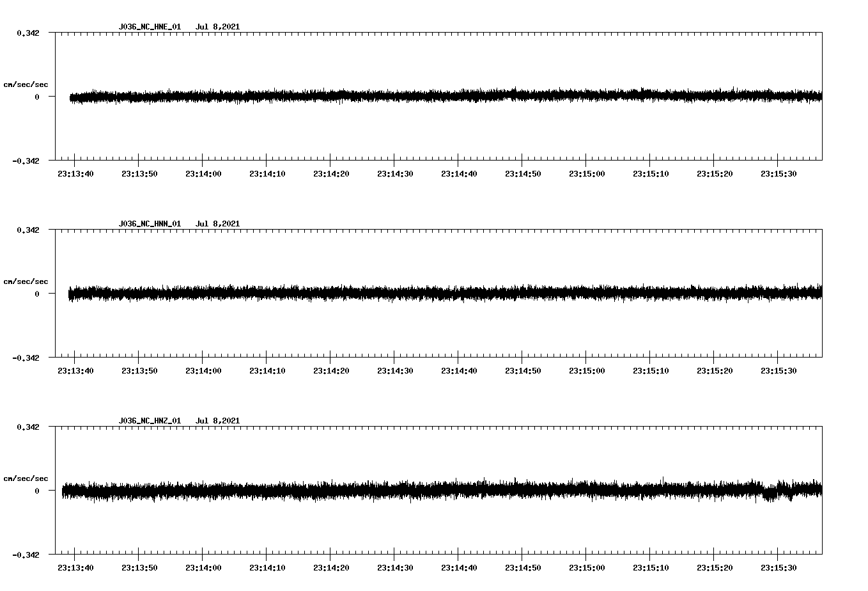
Task: Select the Jul 8,2021 date on HNN plot
Action: [217, 224]
